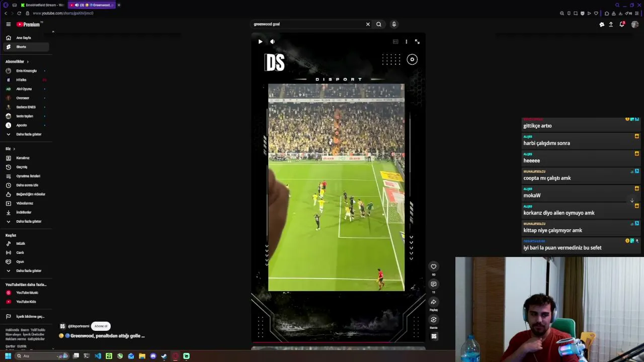Open YouTube Kids link
The width and height of the screenshot is (644, 362).
point(25,302)
